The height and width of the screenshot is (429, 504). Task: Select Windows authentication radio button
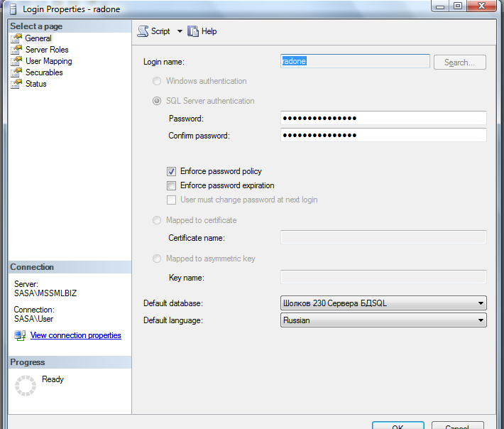tap(157, 81)
